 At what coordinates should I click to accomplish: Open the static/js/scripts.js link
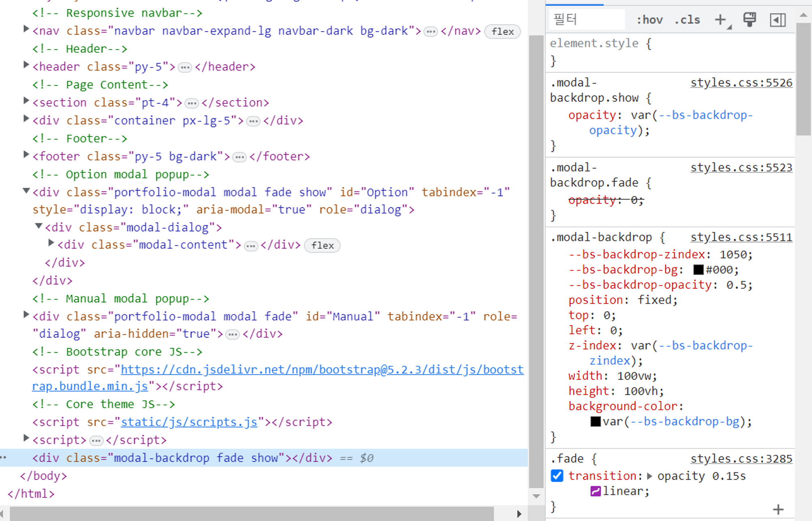189,422
